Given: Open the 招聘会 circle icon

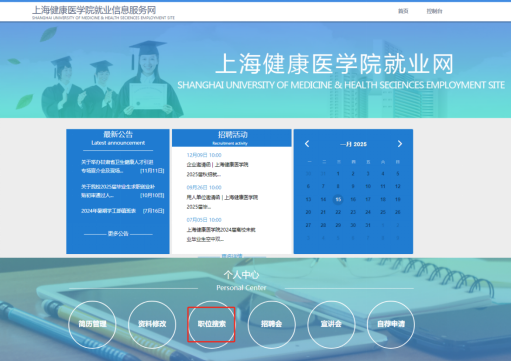Looking at the screenshot, I should 272,324.
